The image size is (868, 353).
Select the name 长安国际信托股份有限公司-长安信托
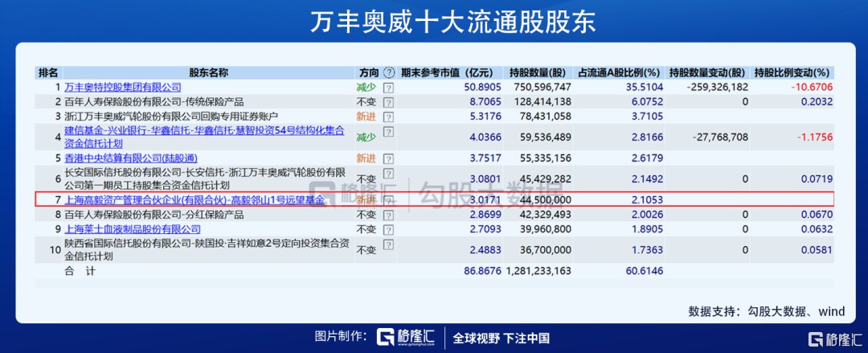tap(204, 179)
